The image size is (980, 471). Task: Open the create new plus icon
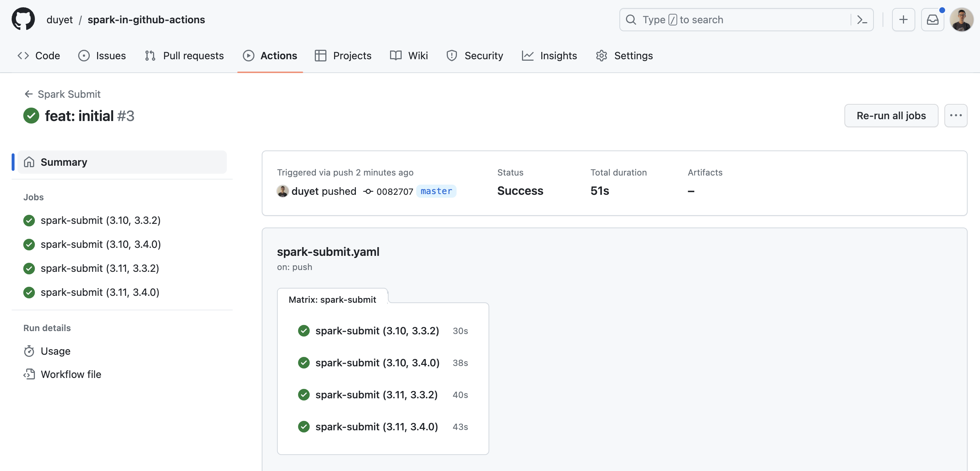pos(904,19)
